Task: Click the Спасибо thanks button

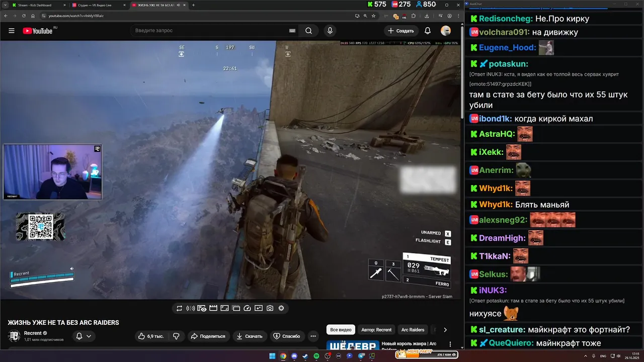Action: [286, 336]
